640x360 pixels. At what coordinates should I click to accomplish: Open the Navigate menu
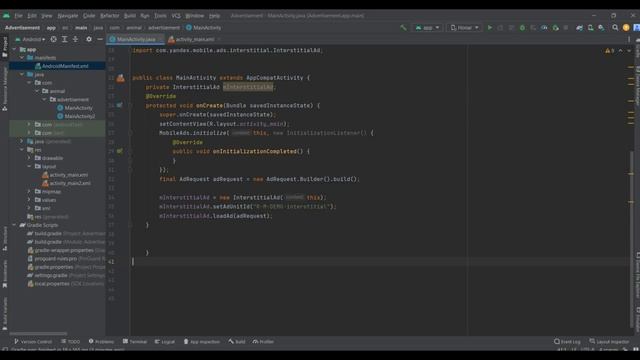tap(68, 16)
